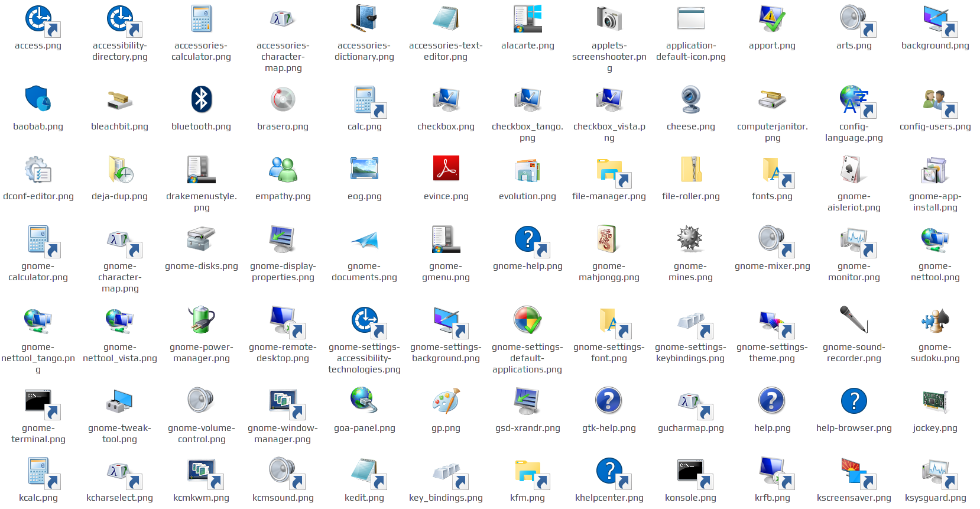Click the 'key_bindings.png' file name
The height and width of the screenshot is (509, 980).
tap(446, 498)
